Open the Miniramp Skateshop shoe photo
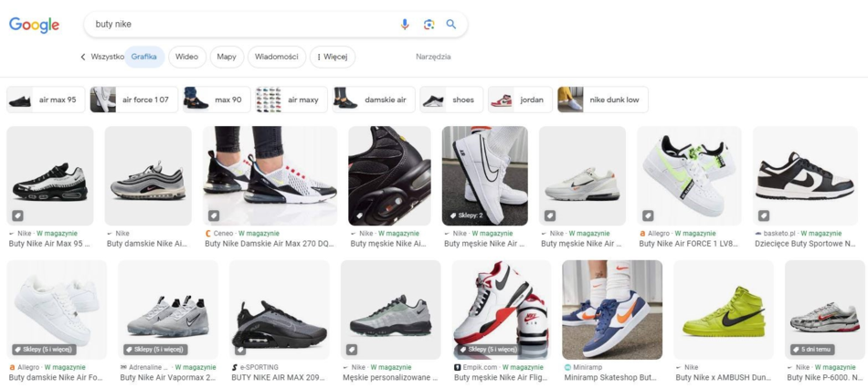 pos(612,310)
